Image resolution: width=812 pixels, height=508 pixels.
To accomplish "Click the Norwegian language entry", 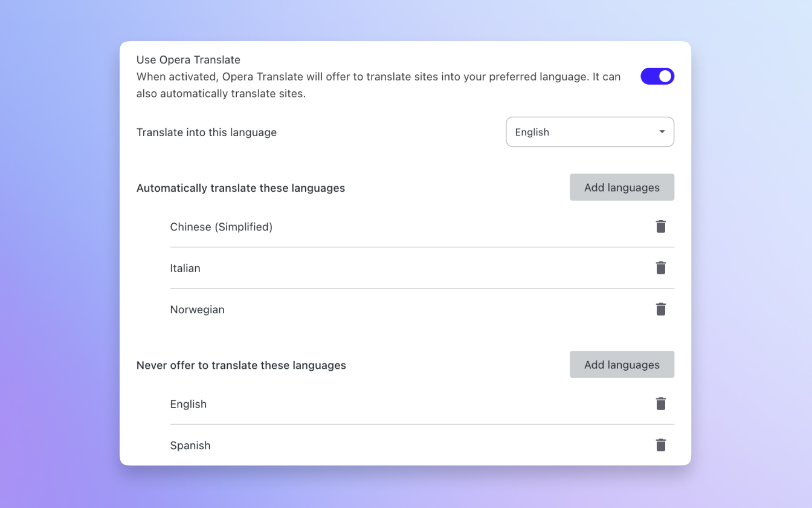I will pyautogui.click(x=197, y=309).
